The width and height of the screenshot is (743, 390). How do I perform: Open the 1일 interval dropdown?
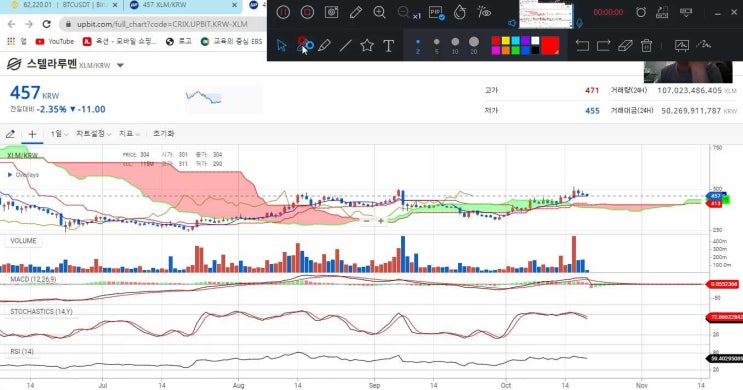pyautogui.click(x=60, y=134)
